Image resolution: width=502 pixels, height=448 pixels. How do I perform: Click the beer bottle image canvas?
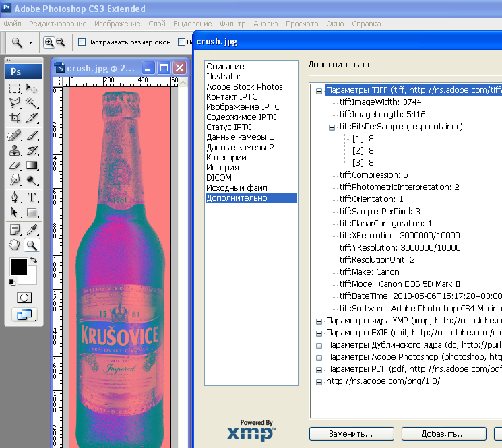coord(120,267)
